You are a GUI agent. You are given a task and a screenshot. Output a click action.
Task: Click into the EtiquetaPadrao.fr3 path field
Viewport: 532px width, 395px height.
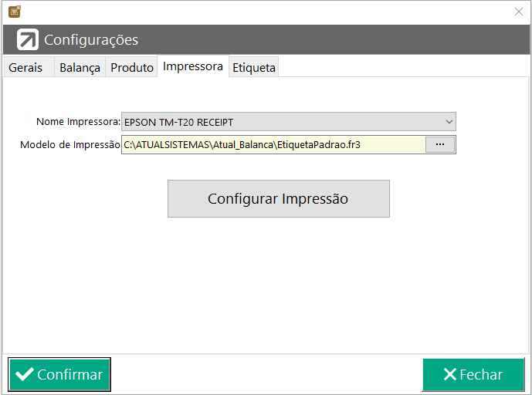pyautogui.click(x=273, y=145)
